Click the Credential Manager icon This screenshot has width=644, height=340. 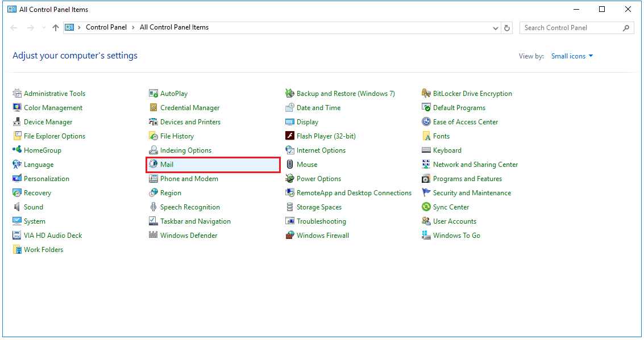(x=153, y=108)
